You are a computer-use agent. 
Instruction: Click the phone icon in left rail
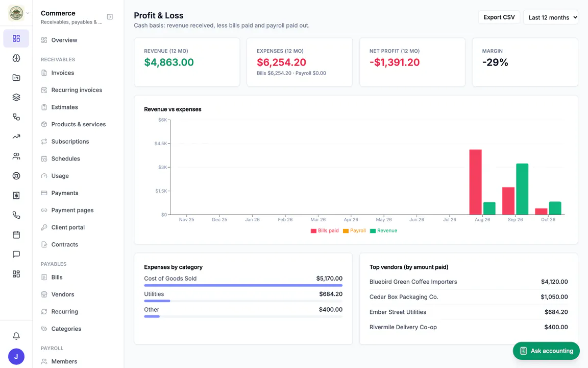16,215
